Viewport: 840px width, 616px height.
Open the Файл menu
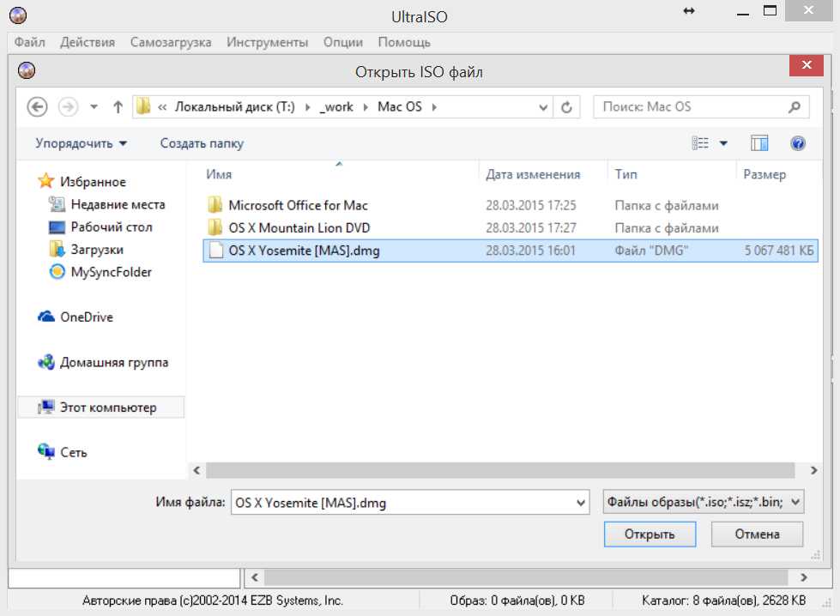pos(29,42)
